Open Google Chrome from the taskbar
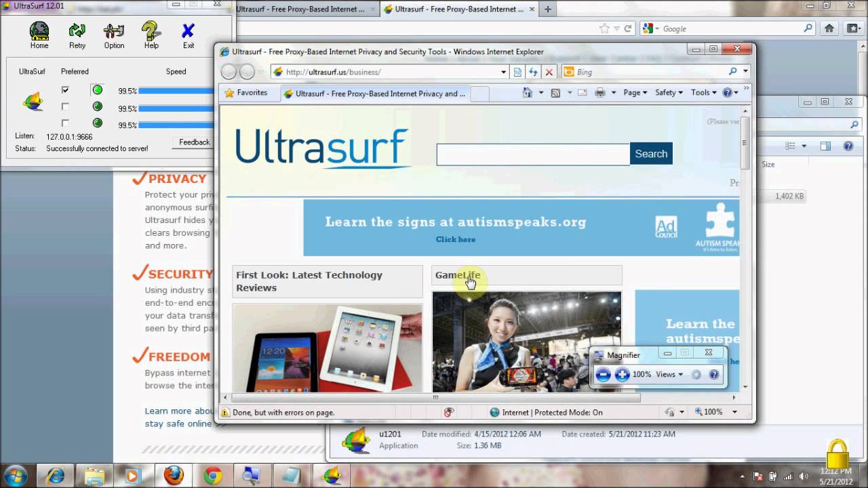 coord(213,475)
